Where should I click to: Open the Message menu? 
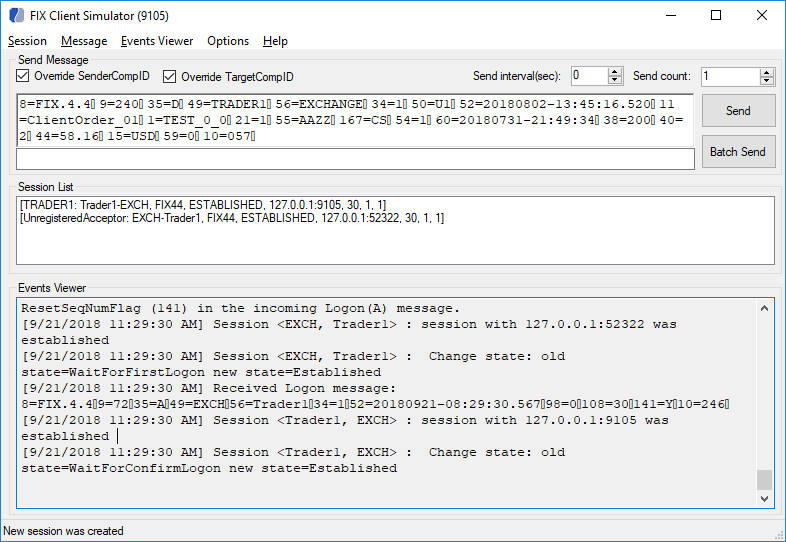point(84,41)
